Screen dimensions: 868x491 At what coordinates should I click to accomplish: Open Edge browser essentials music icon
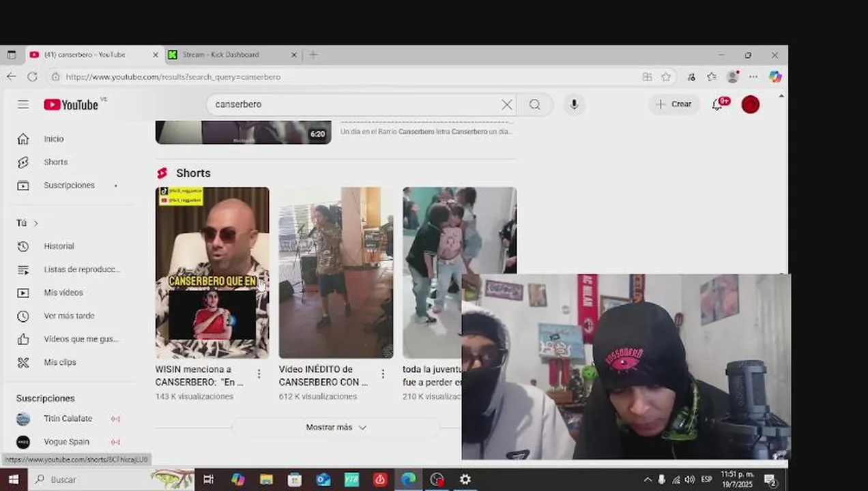[691, 76]
